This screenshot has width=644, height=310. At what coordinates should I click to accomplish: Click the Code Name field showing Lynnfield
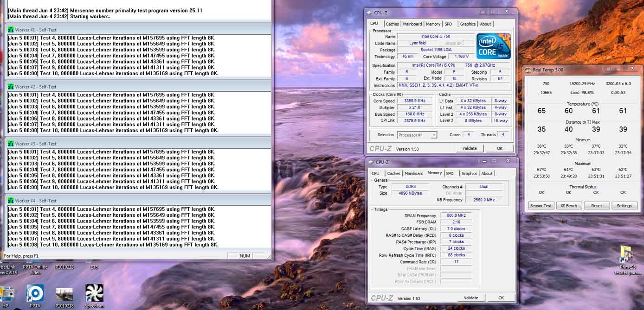(417, 43)
